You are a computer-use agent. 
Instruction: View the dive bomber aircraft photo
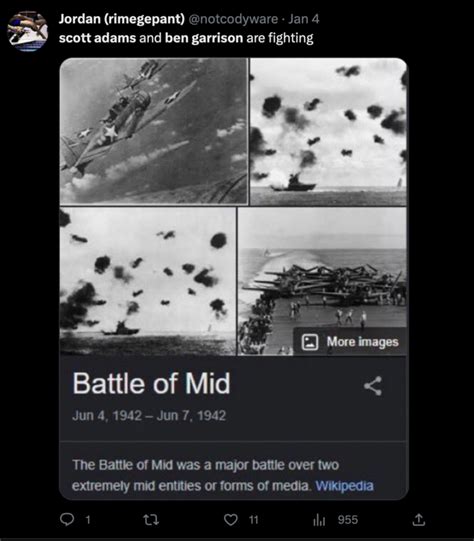(x=154, y=131)
